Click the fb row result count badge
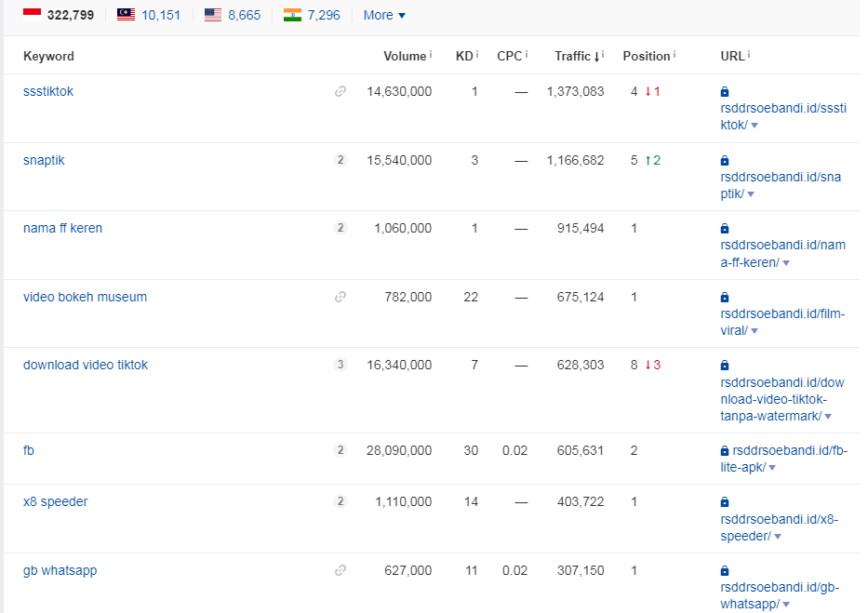 (x=341, y=450)
